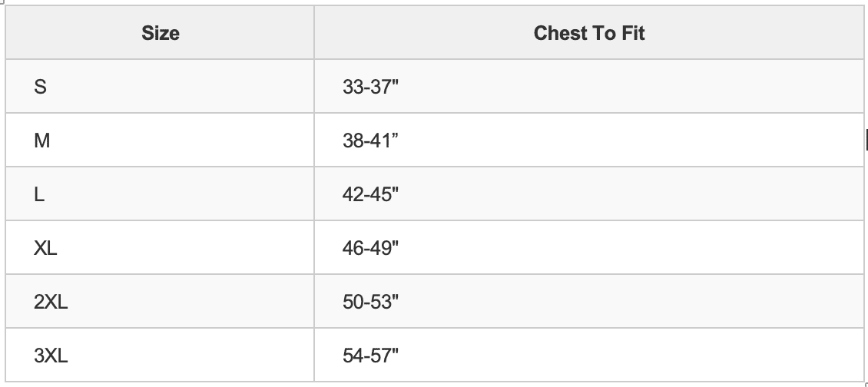Select the L size cell
This screenshot has height=387, width=868.
40,194
